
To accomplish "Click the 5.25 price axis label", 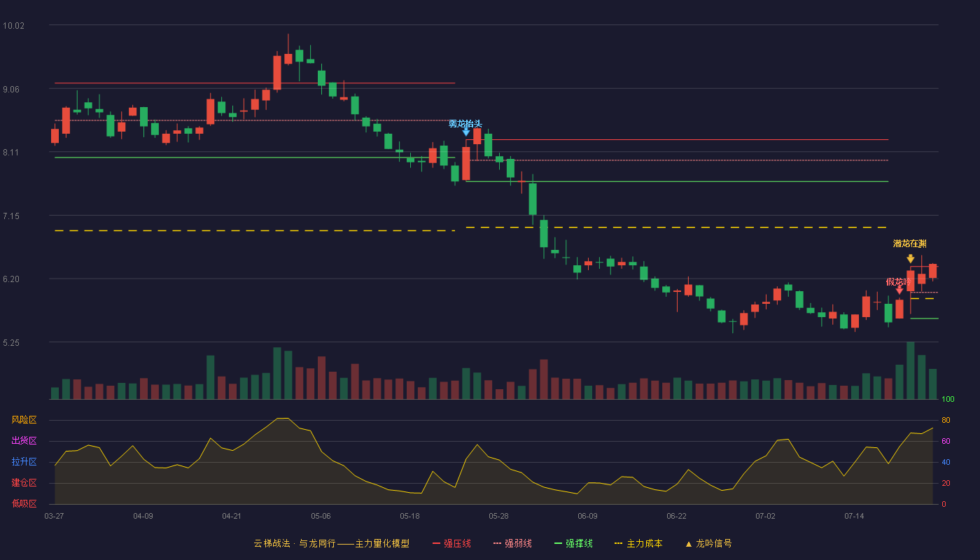I will click(11, 343).
